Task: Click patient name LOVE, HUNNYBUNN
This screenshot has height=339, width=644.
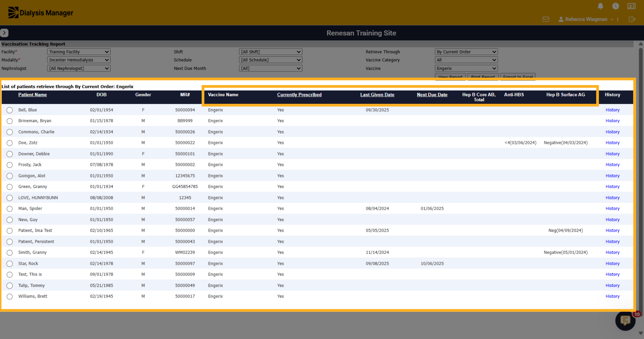Action: (x=38, y=198)
